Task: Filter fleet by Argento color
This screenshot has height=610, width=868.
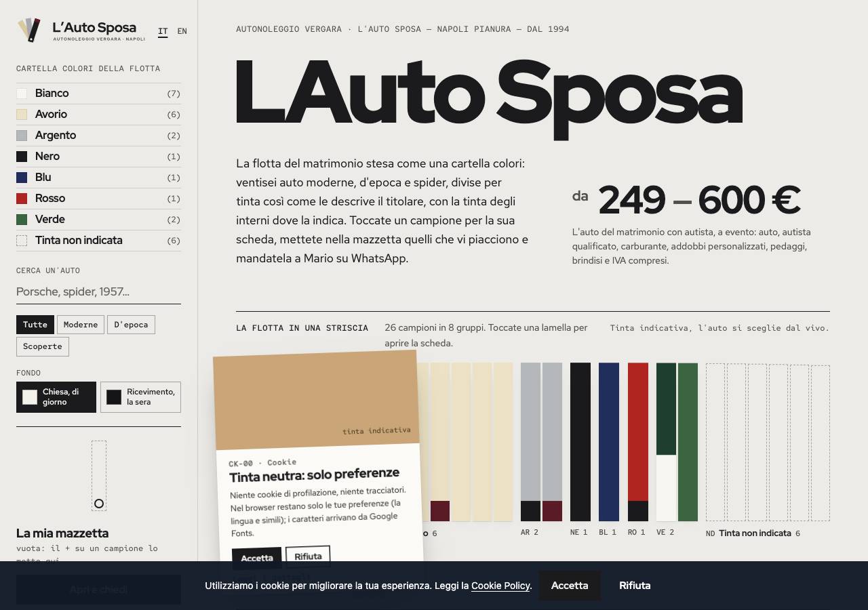Action: tap(98, 136)
